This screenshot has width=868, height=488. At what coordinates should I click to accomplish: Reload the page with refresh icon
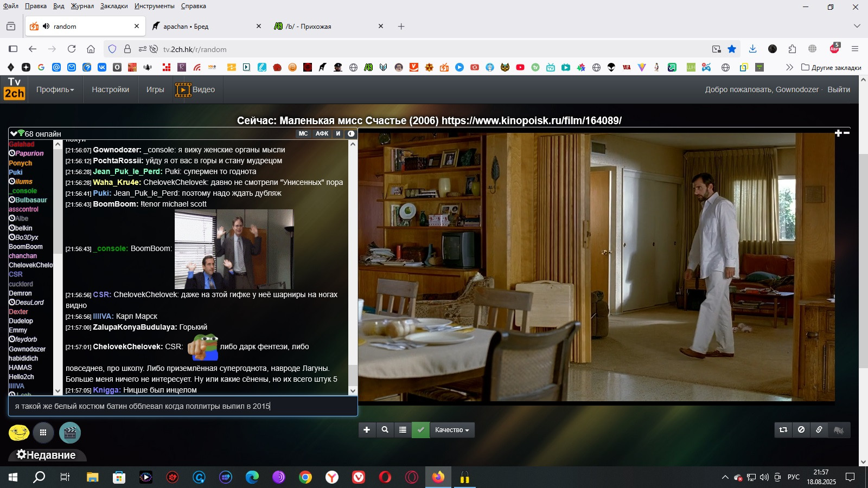(x=71, y=49)
